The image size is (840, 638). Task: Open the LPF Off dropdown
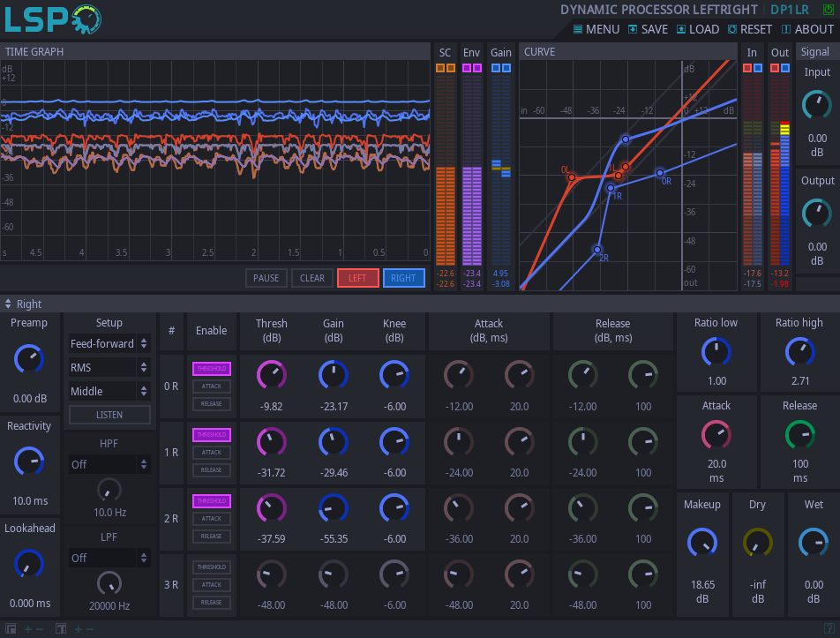[109, 558]
